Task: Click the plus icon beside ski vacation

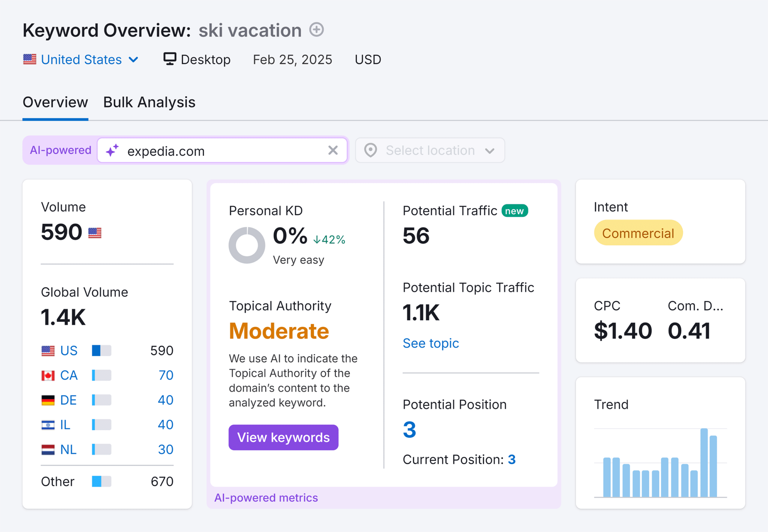Action: pyautogui.click(x=316, y=30)
